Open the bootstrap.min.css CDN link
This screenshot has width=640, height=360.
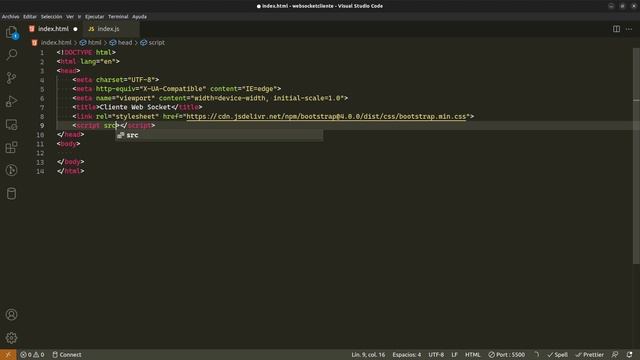[x=326, y=116]
